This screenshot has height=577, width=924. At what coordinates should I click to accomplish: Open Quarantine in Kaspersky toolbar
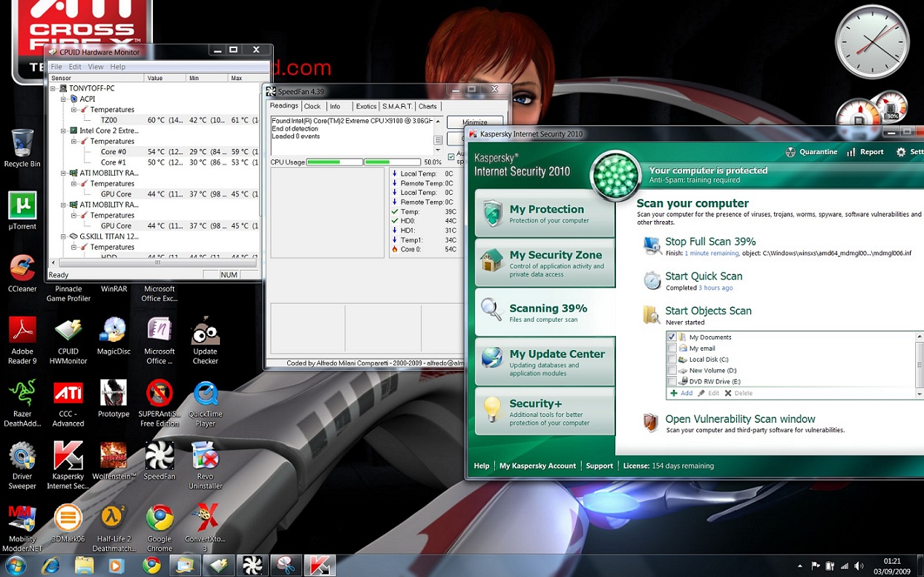coord(810,152)
